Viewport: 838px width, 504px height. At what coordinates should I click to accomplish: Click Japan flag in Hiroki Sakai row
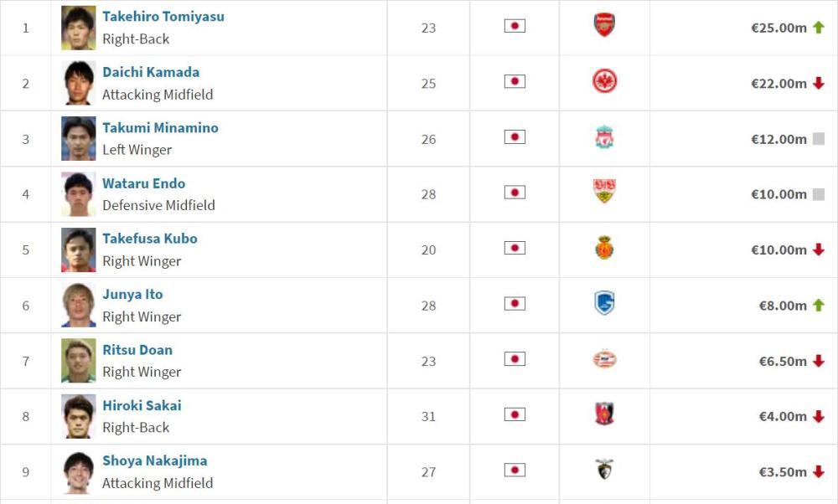click(515, 414)
